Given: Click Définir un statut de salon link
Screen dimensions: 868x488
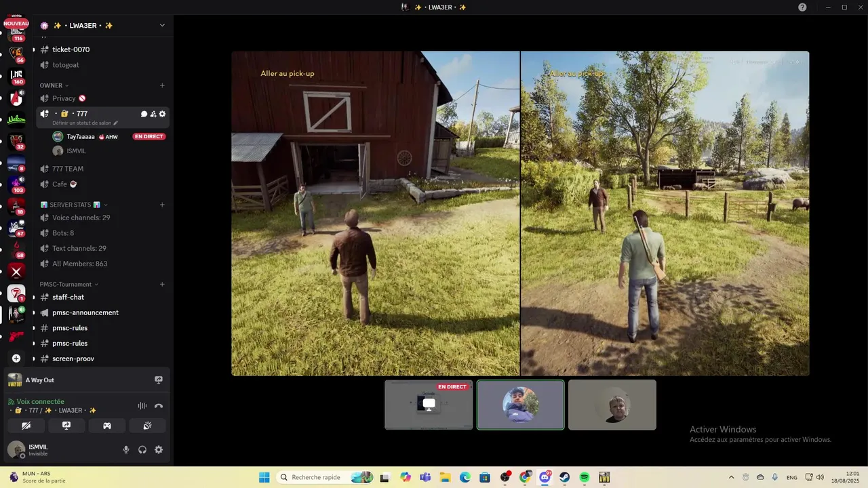Looking at the screenshot, I should (83, 123).
